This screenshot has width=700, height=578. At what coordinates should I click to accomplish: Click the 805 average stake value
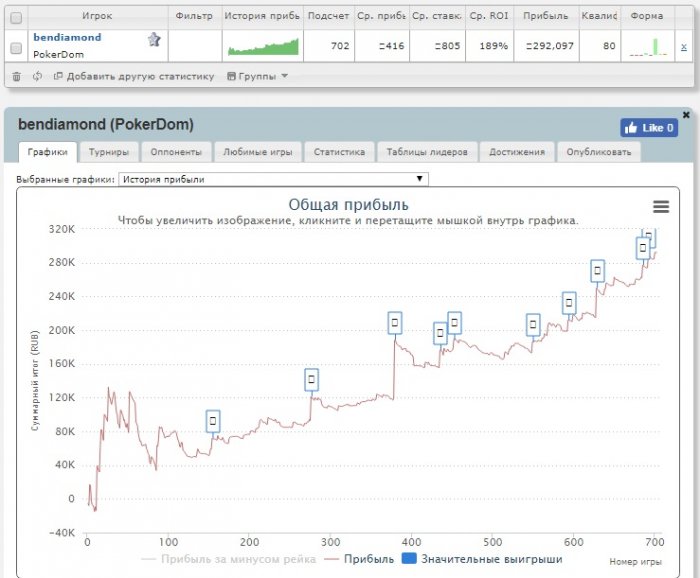(x=448, y=46)
